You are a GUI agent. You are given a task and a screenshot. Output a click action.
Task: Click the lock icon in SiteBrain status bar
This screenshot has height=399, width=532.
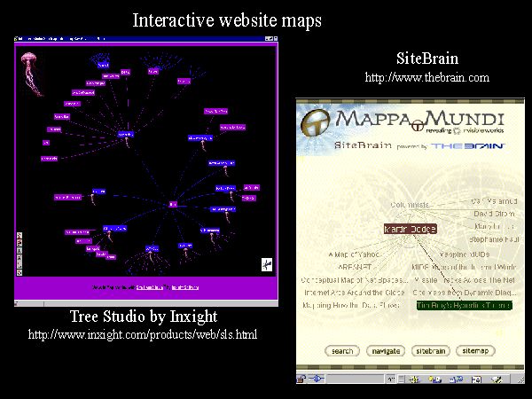[x=301, y=379]
